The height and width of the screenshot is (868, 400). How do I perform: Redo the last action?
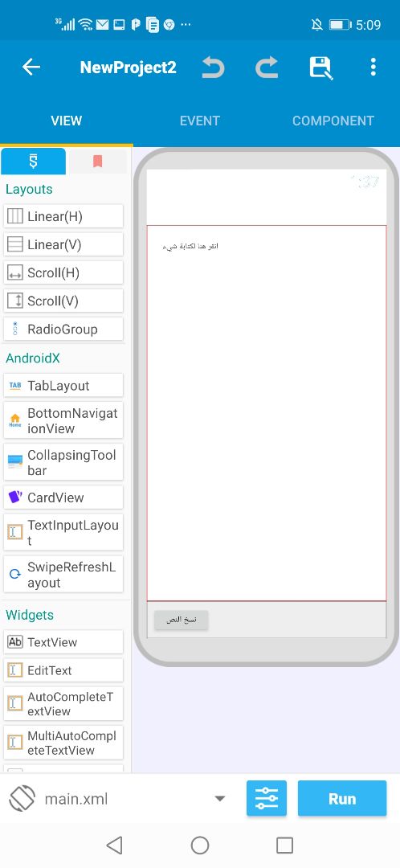(267, 68)
